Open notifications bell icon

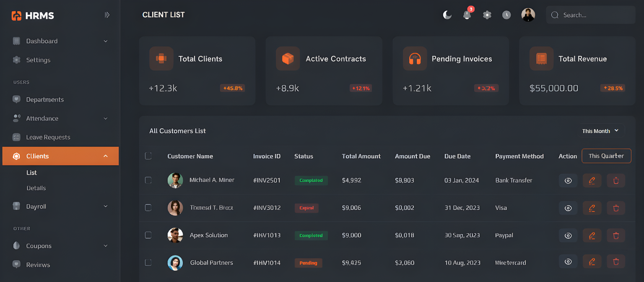pyautogui.click(x=467, y=15)
